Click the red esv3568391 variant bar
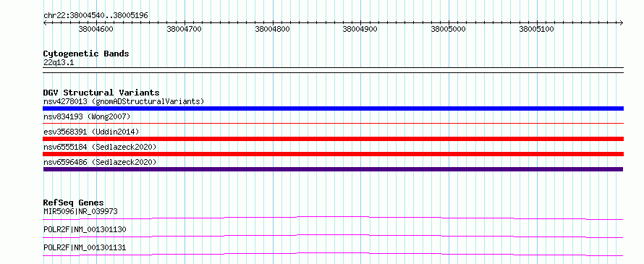644x264 pixels. (x=333, y=139)
